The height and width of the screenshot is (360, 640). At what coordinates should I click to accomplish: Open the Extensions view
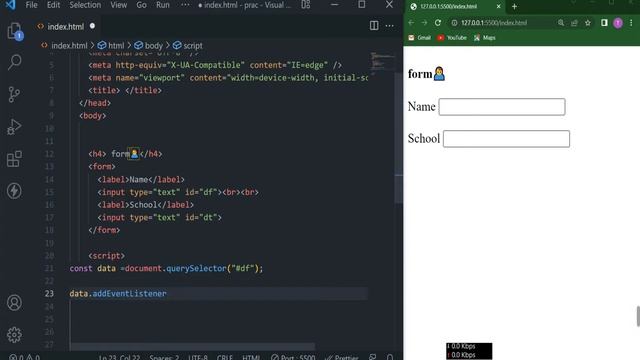tap(14, 159)
